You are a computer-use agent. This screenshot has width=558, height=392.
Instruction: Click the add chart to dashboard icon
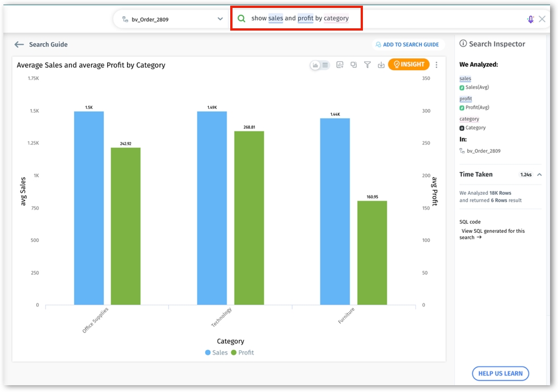(x=340, y=65)
